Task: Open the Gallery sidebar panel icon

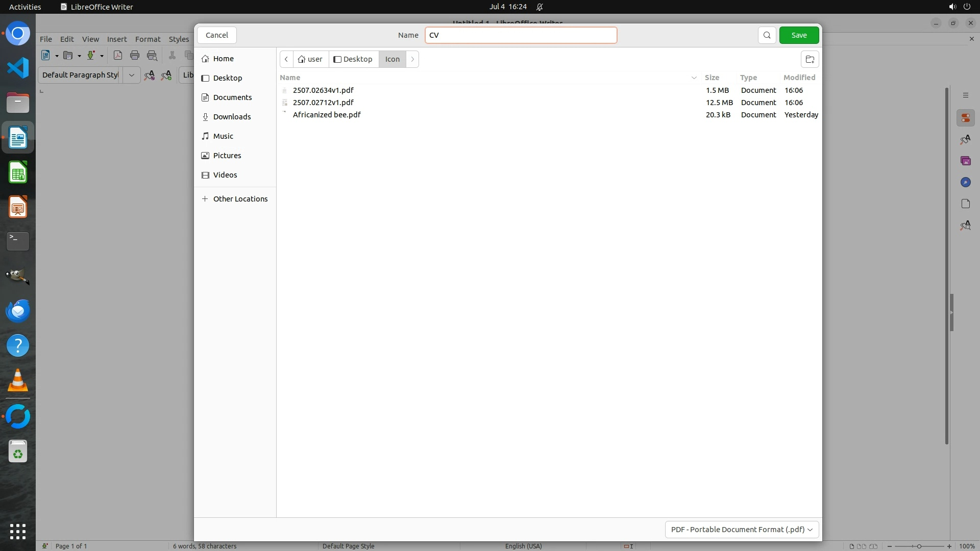Action: [965, 161]
